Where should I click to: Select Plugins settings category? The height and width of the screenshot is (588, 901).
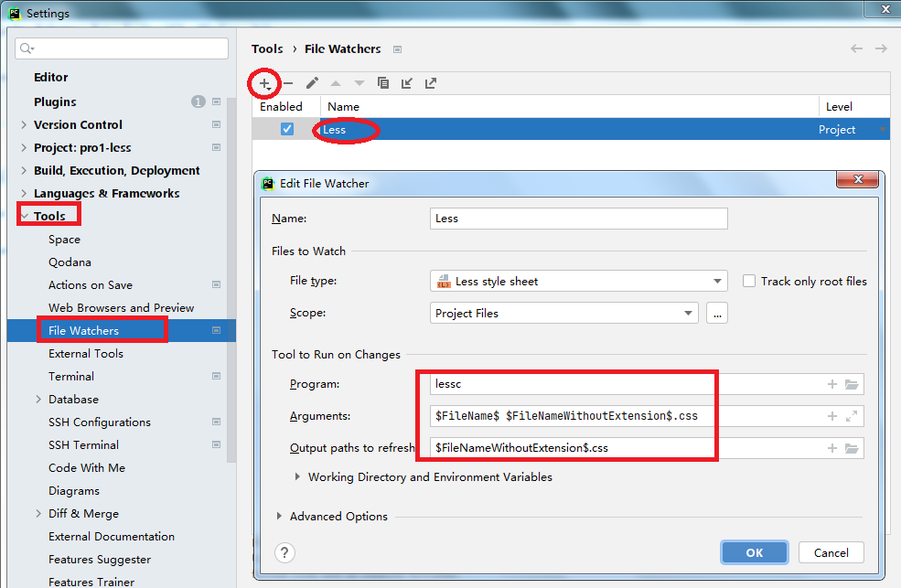[x=55, y=102]
